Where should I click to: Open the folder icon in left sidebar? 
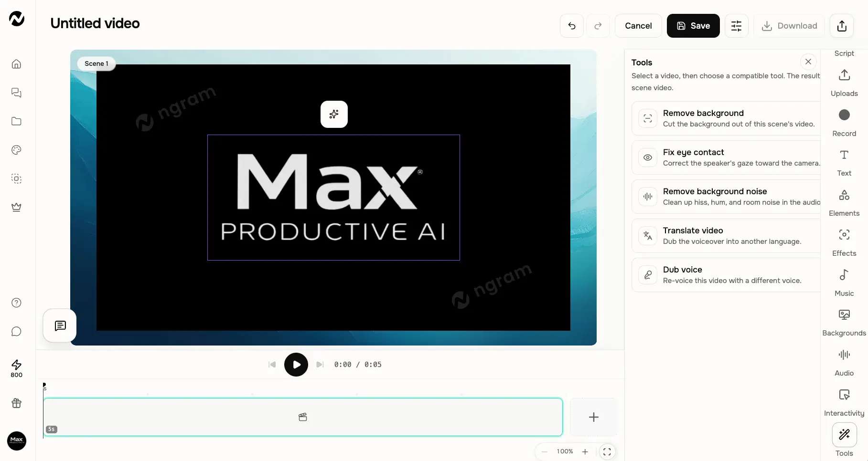[x=16, y=121]
